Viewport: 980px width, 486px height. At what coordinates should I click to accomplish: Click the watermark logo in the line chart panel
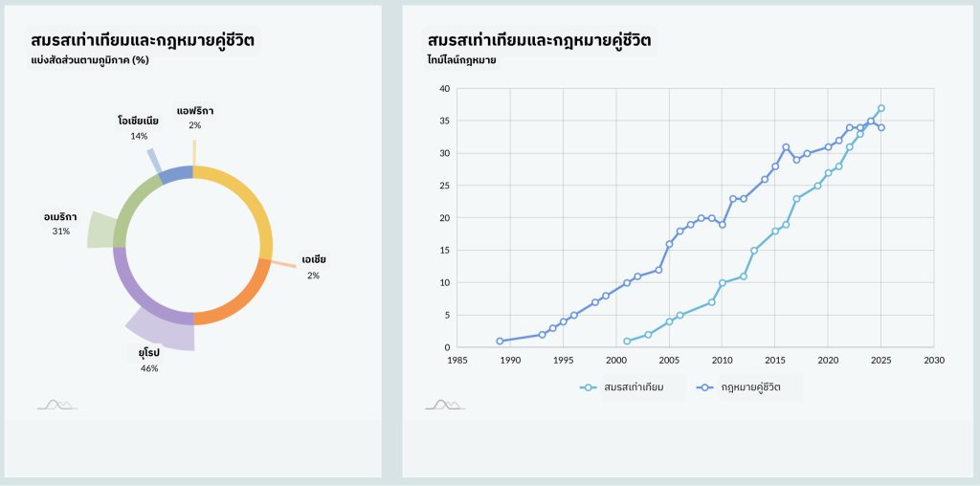click(444, 405)
